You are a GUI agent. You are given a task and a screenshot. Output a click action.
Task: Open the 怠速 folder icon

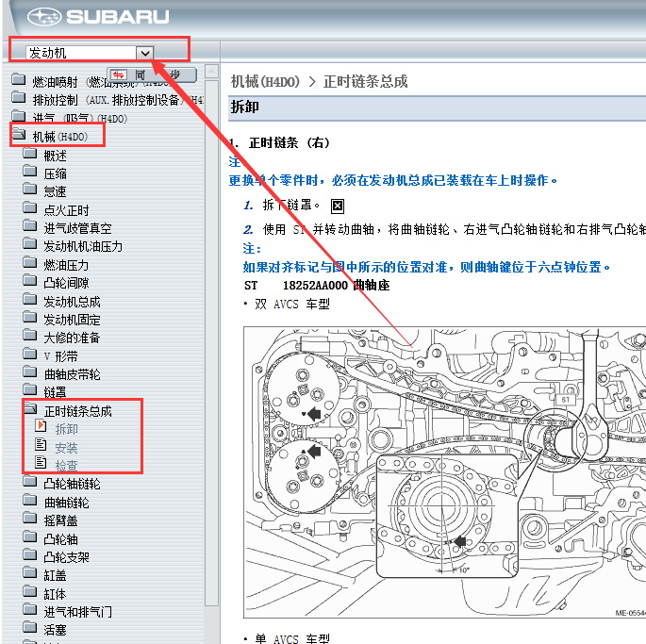29,190
